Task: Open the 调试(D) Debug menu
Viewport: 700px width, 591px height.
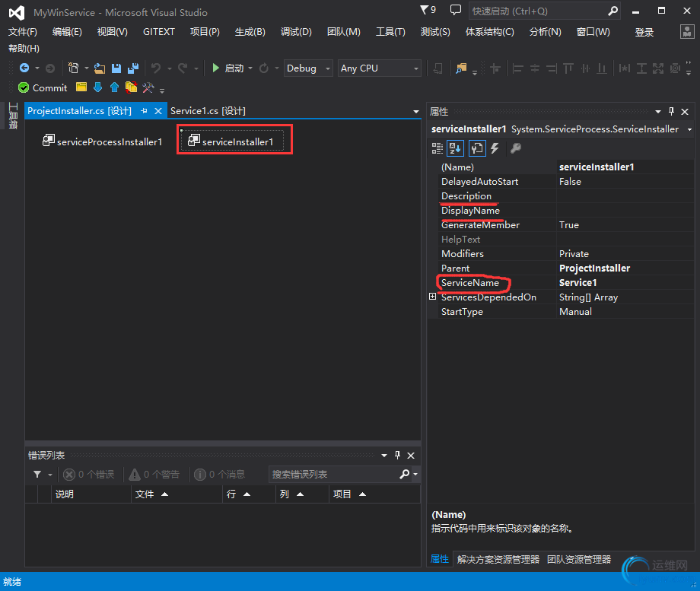Action: [x=296, y=32]
